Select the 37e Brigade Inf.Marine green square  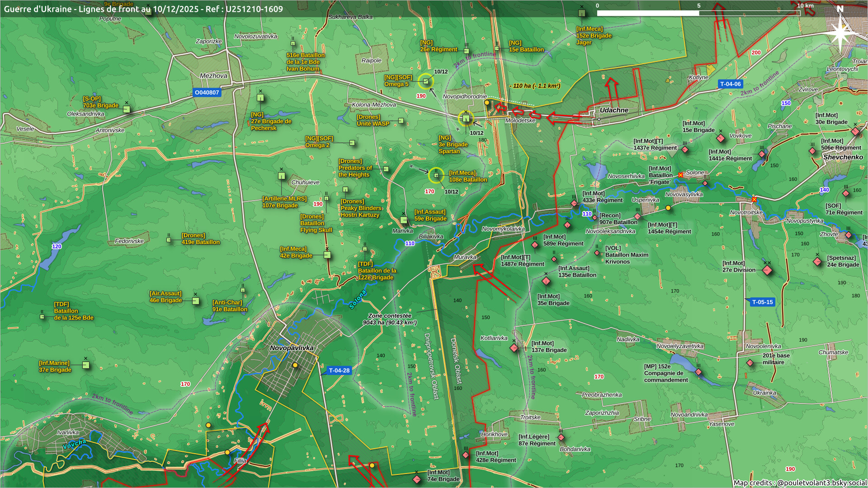click(86, 365)
